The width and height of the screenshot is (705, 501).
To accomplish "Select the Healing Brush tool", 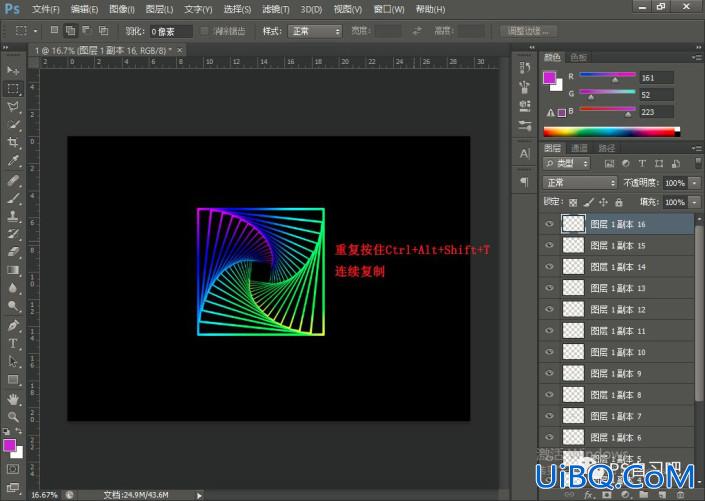I will (x=13, y=180).
